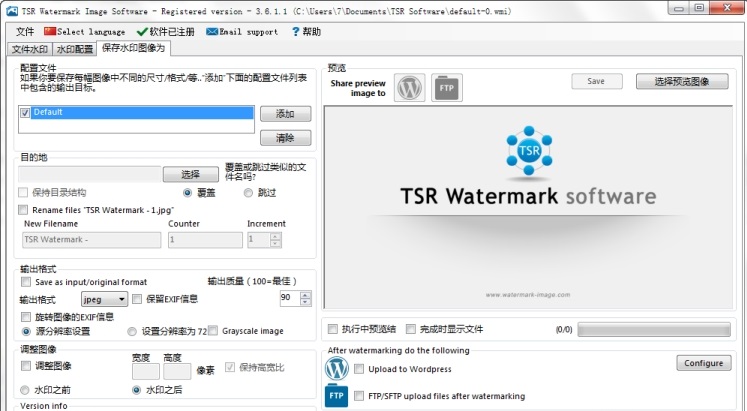This screenshot has height=411, width=747.
Task: Increase the output quality value
Action: pyautogui.click(x=305, y=294)
